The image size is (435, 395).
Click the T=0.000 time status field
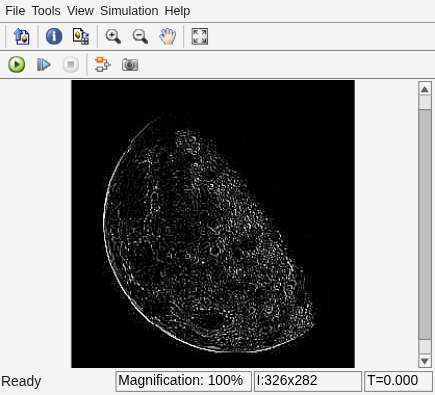tap(398, 381)
